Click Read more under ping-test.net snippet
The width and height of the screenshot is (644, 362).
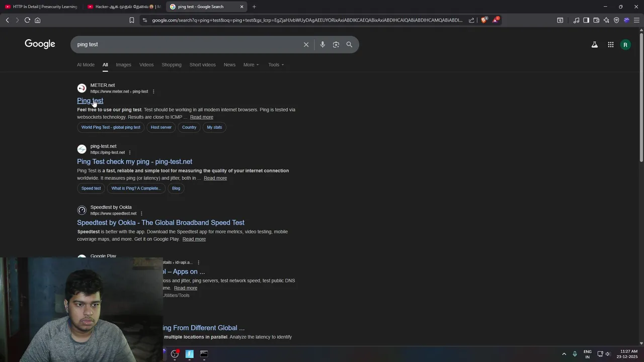[x=215, y=178]
